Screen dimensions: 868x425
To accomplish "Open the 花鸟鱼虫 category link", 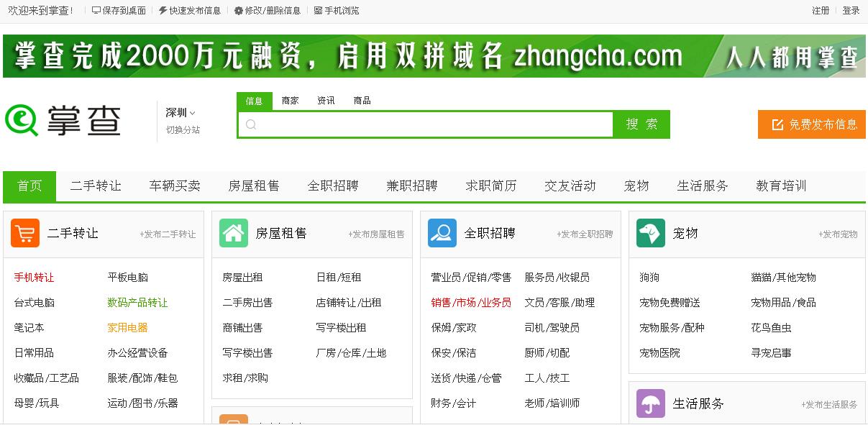I will pos(771,328).
